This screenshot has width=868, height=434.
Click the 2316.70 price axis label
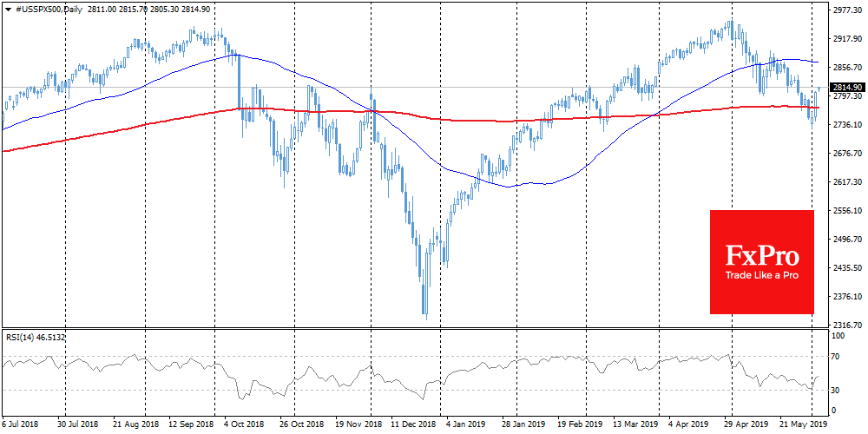coord(846,322)
